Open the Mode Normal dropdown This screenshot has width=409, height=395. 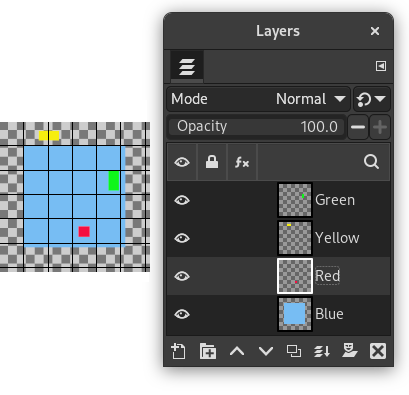(259, 99)
